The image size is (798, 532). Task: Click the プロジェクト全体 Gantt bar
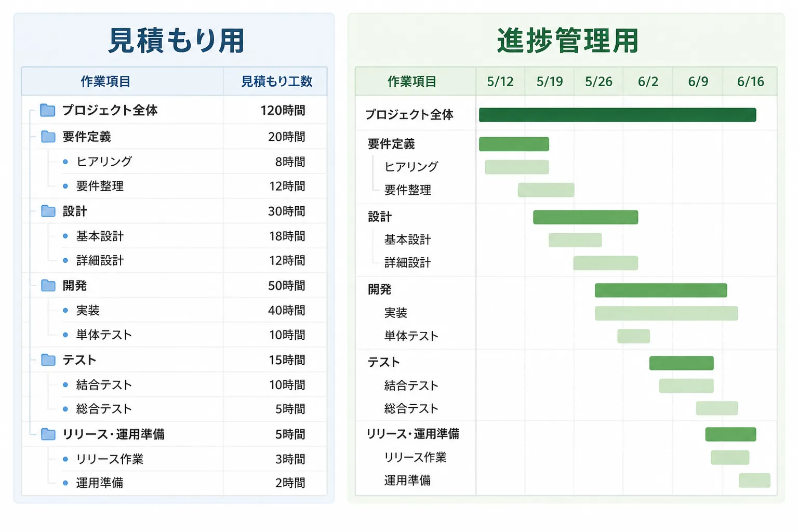pos(617,115)
